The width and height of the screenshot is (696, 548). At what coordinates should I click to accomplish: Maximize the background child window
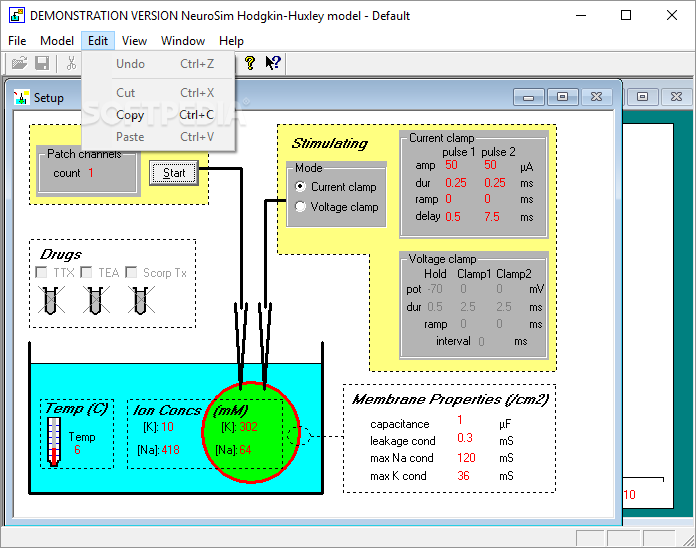[642, 97]
